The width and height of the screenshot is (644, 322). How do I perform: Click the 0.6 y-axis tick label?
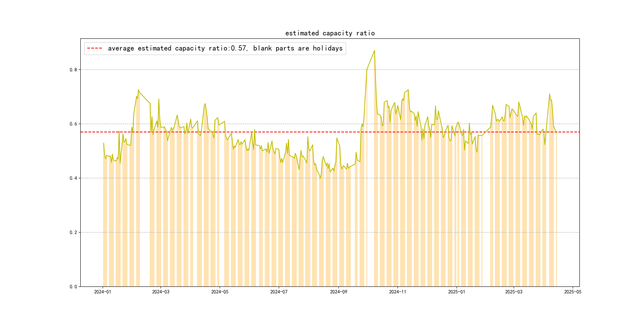[x=73, y=124]
